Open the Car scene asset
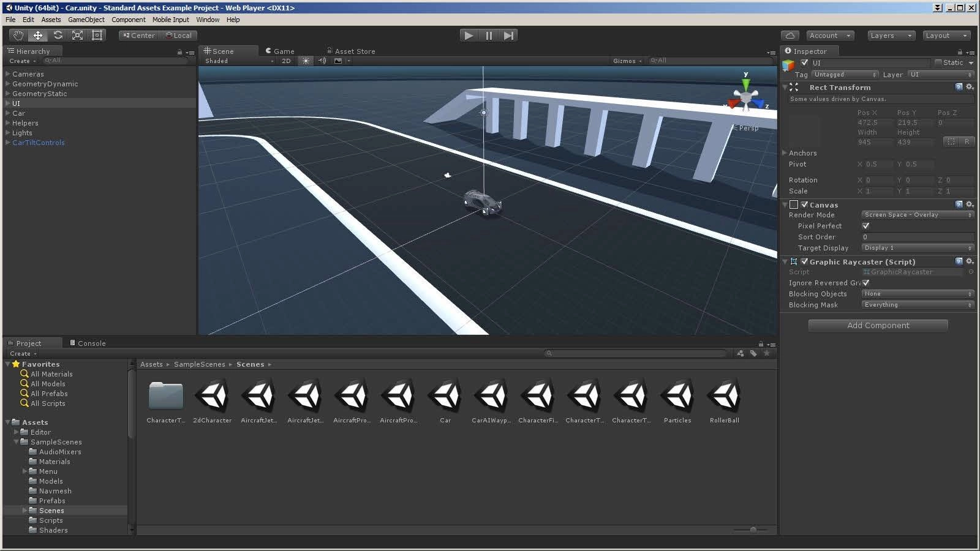Viewport: 980px width, 551px height. pos(445,400)
